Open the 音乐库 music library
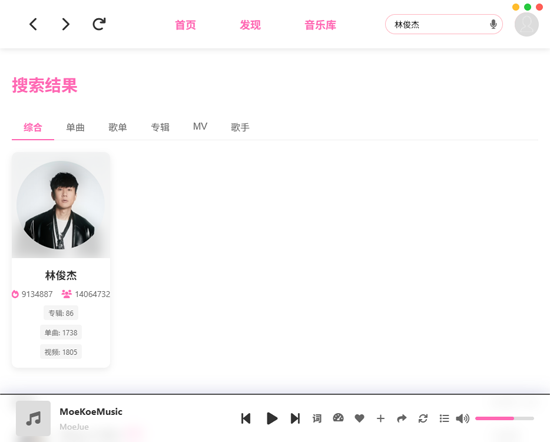 [320, 25]
